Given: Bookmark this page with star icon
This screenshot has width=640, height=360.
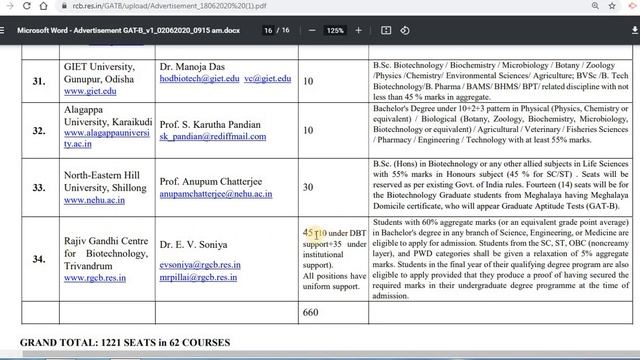Looking at the screenshot, I should (x=612, y=6).
